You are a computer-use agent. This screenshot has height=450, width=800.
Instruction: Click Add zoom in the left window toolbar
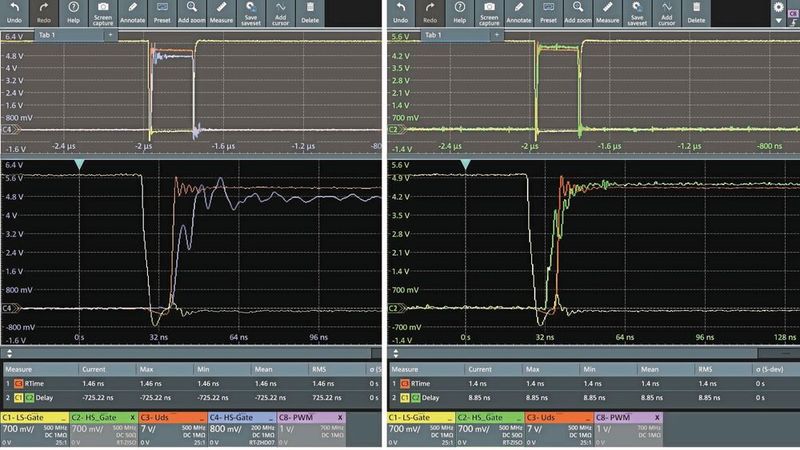(x=192, y=13)
